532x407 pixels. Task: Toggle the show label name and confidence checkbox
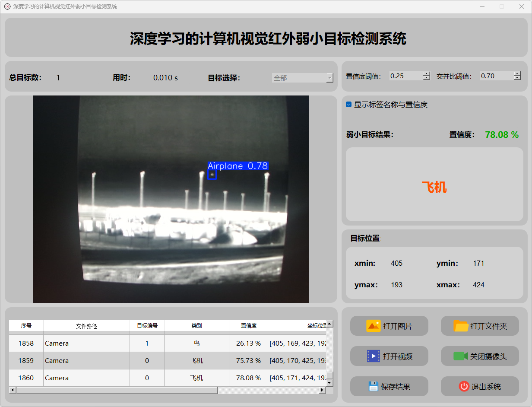point(349,105)
